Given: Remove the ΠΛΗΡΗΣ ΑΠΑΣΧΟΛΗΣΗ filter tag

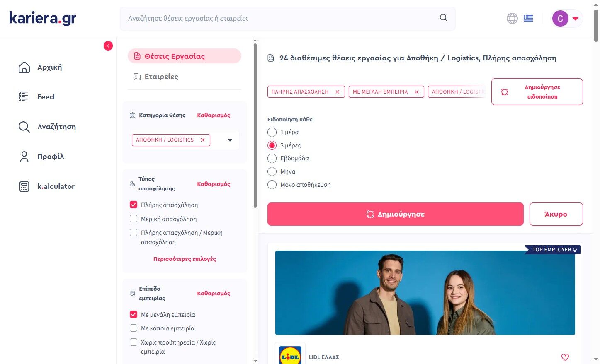Looking at the screenshot, I should (338, 92).
